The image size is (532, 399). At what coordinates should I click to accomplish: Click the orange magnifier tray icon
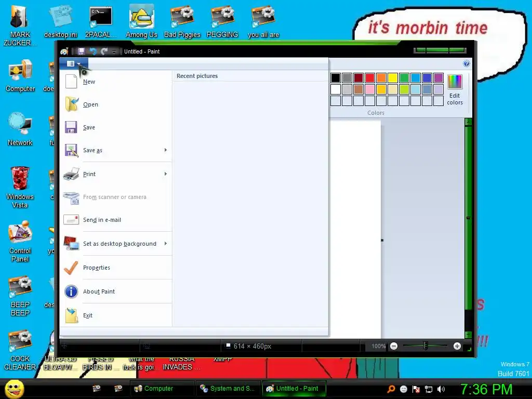click(x=391, y=389)
